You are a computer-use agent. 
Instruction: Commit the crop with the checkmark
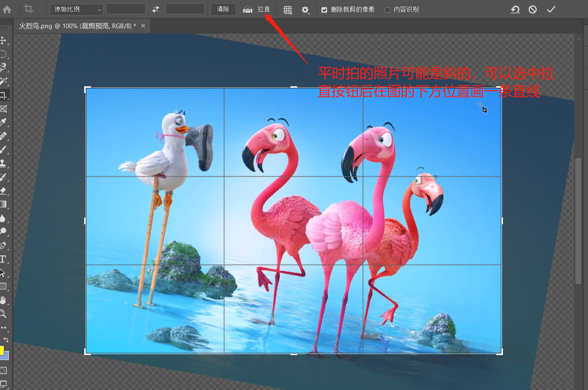[551, 9]
